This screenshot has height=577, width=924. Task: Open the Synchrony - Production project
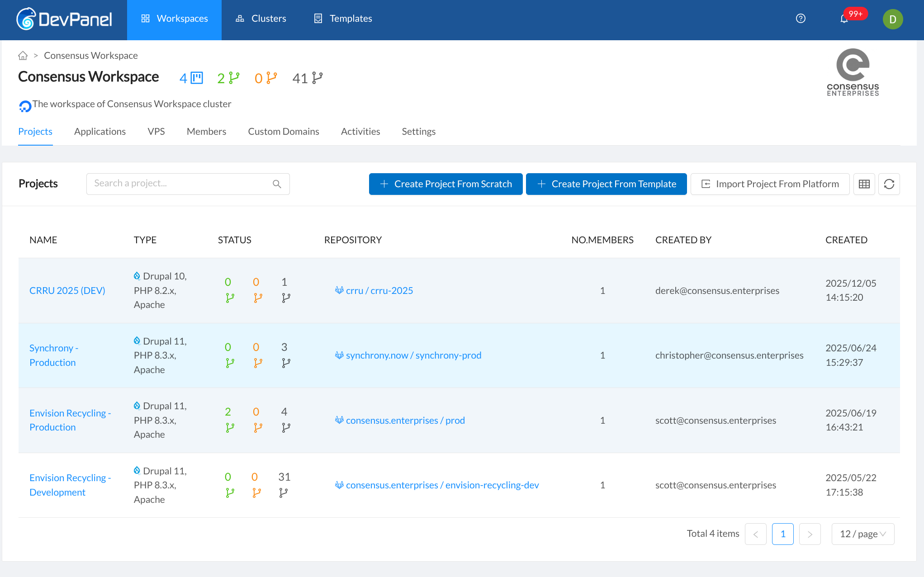click(x=54, y=355)
